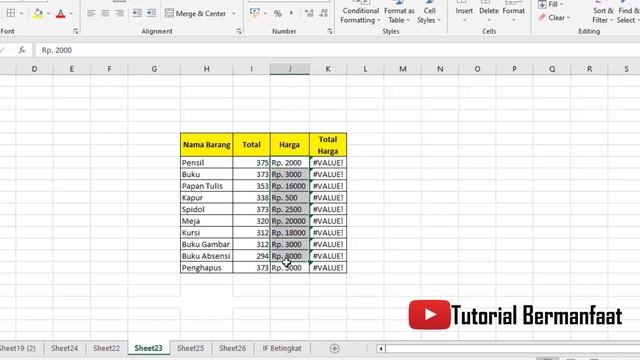Click Merge & Center button
Viewport: 640px width, 360px height.
pyautogui.click(x=195, y=13)
